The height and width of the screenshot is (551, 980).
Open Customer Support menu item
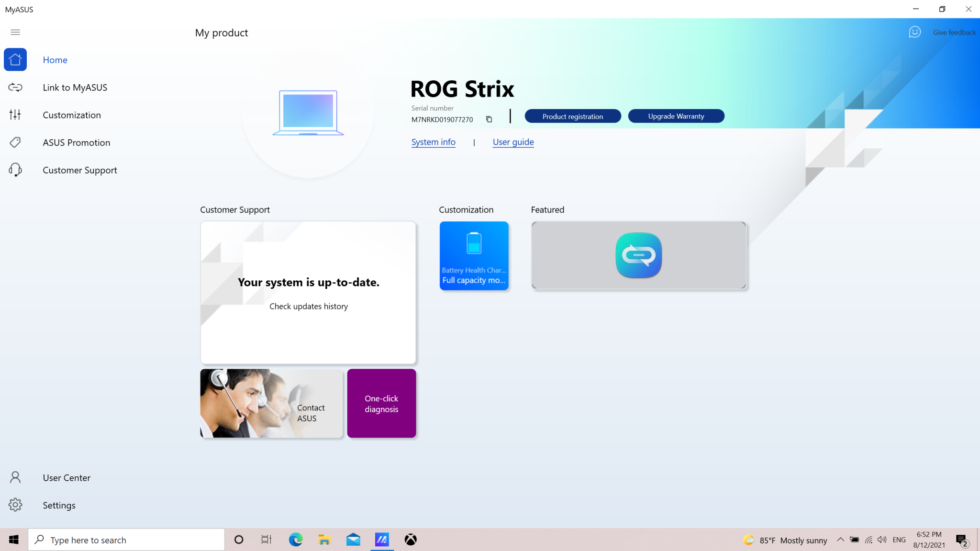pos(80,170)
